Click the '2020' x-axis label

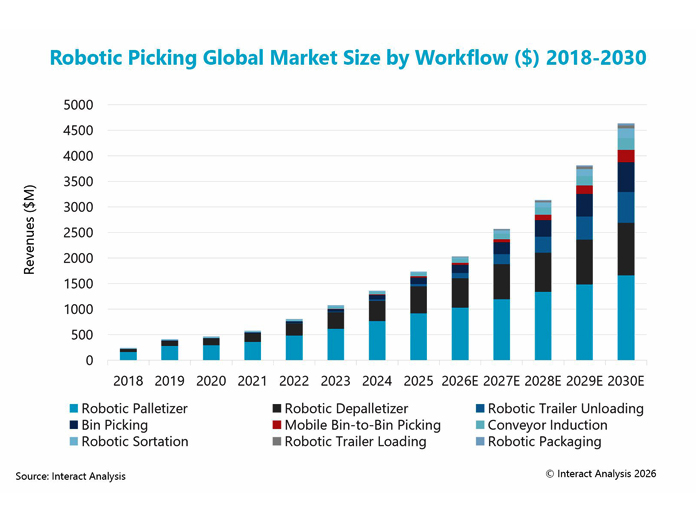coord(211,381)
